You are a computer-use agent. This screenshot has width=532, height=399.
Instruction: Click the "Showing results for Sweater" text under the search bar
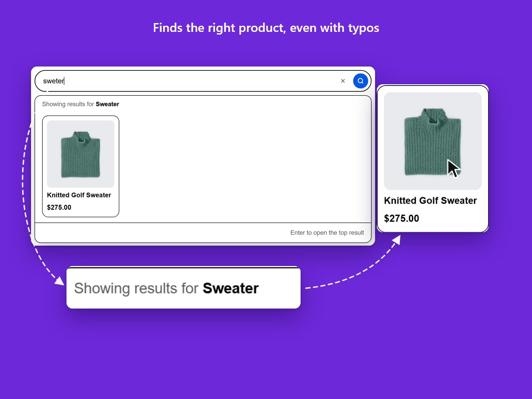pos(81,104)
